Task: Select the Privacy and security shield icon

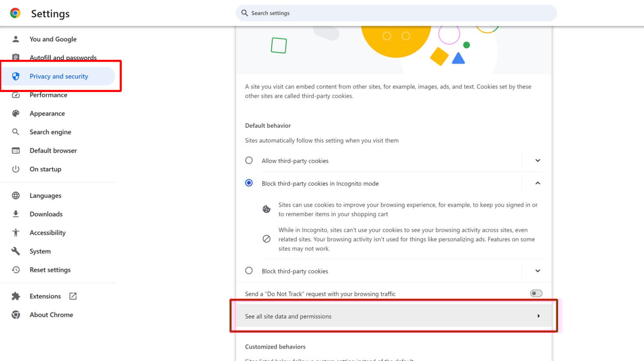Action: click(16, 76)
